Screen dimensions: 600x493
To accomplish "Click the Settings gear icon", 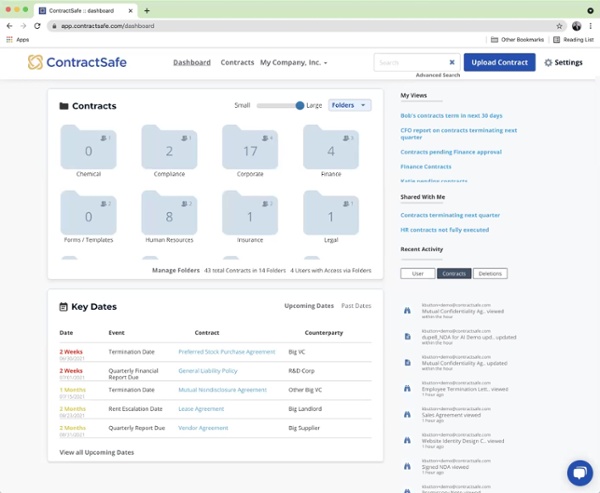I will point(548,62).
